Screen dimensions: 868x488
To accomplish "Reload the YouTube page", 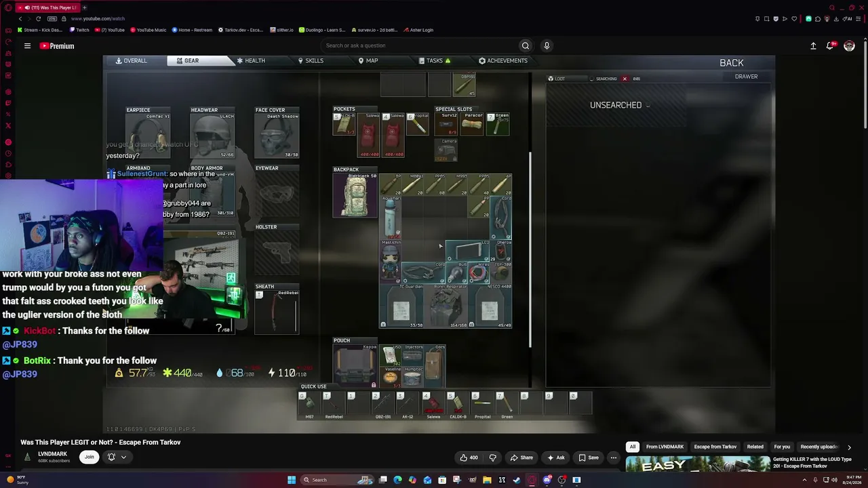I will (x=38, y=19).
